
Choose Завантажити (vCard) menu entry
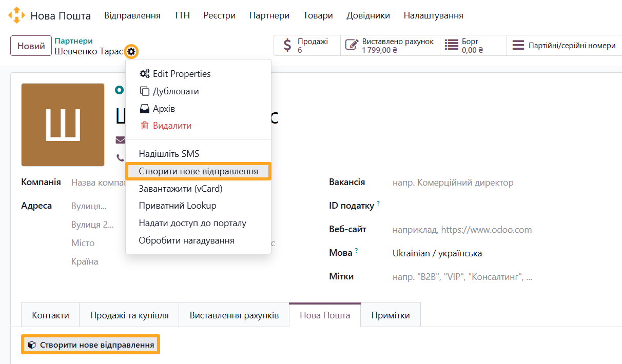(198, 188)
